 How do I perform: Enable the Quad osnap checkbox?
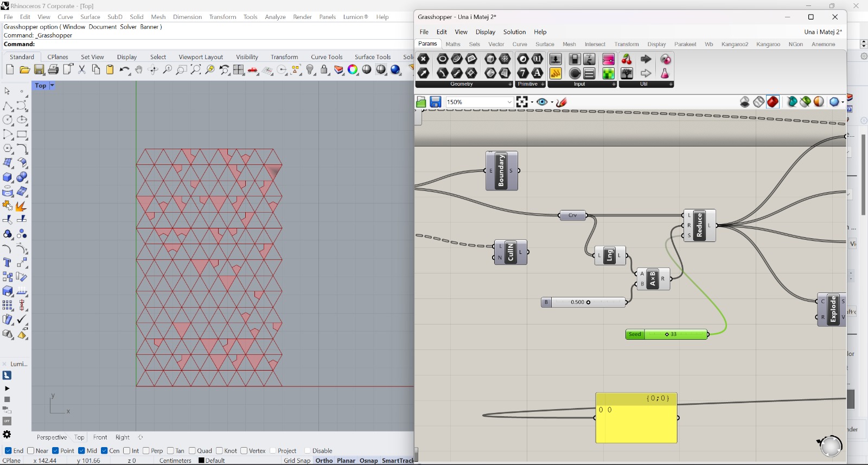pyautogui.click(x=192, y=451)
